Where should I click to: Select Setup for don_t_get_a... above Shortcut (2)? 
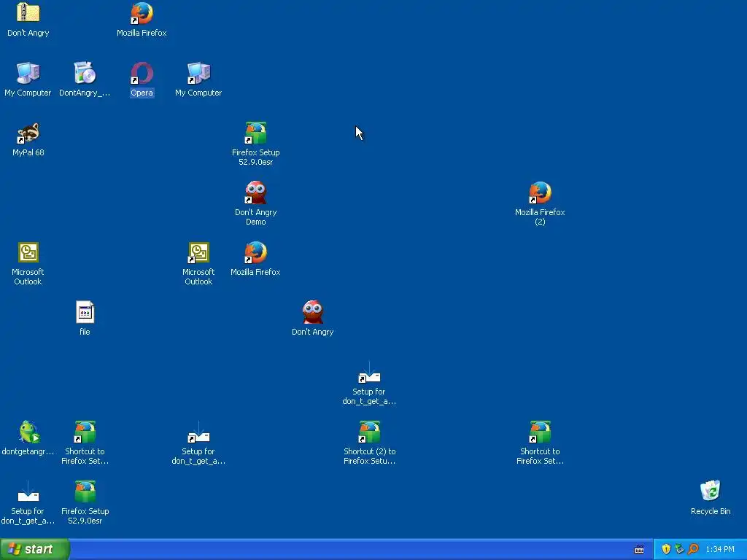[369, 373]
